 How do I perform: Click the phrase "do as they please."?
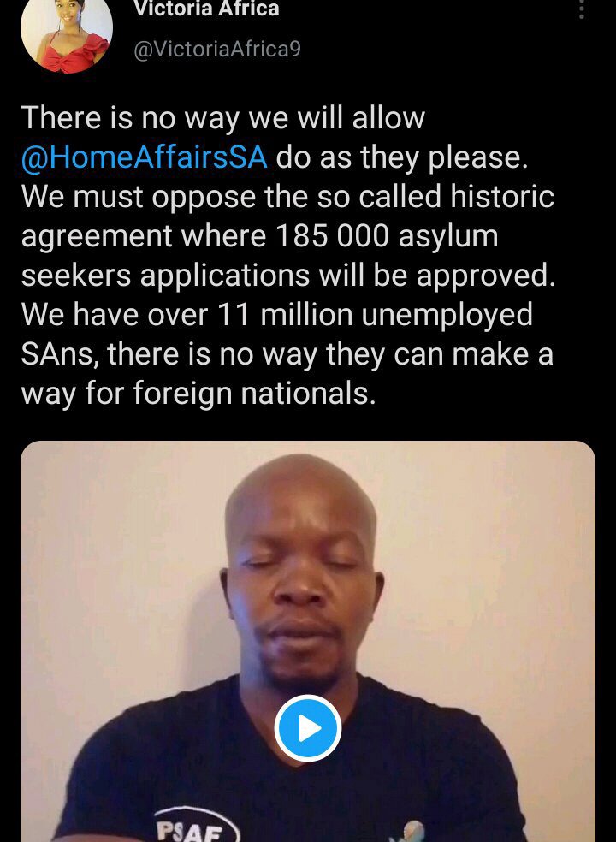pos(402,157)
